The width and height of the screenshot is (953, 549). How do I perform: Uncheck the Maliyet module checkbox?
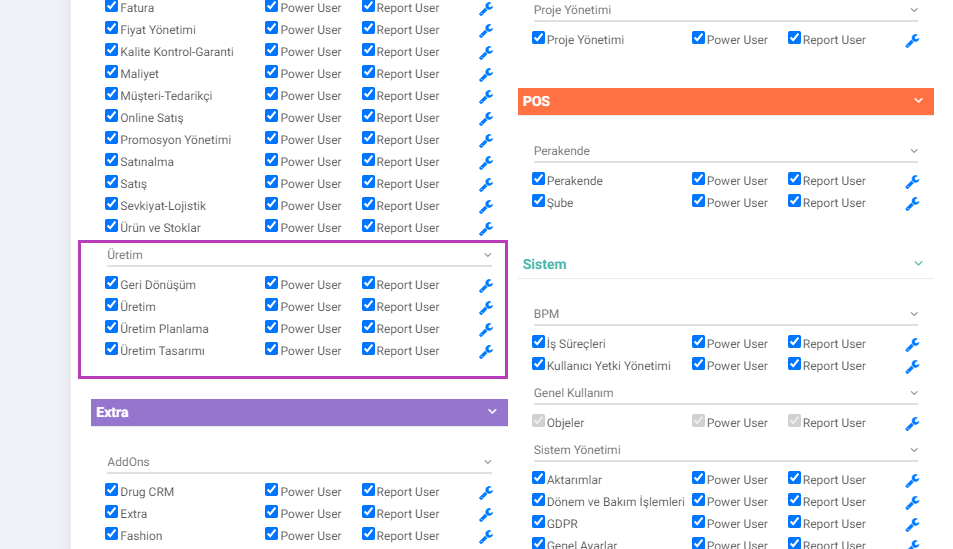[111, 72]
